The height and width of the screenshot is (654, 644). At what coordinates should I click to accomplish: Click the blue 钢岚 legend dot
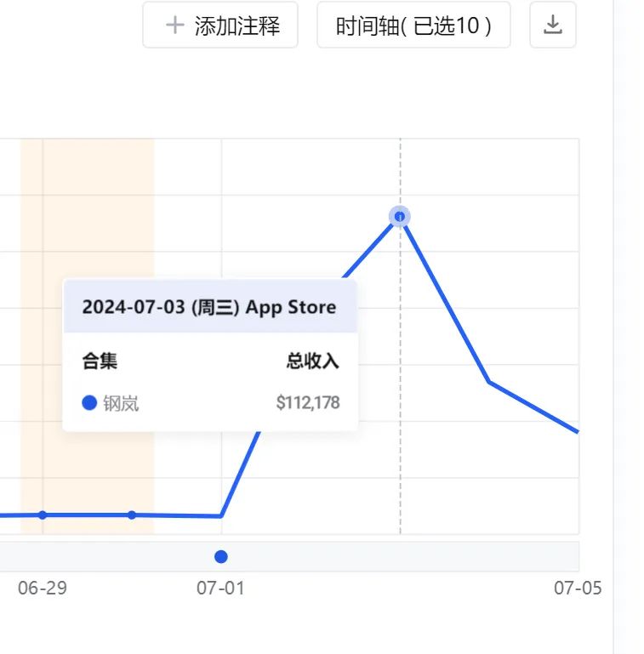point(89,402)
